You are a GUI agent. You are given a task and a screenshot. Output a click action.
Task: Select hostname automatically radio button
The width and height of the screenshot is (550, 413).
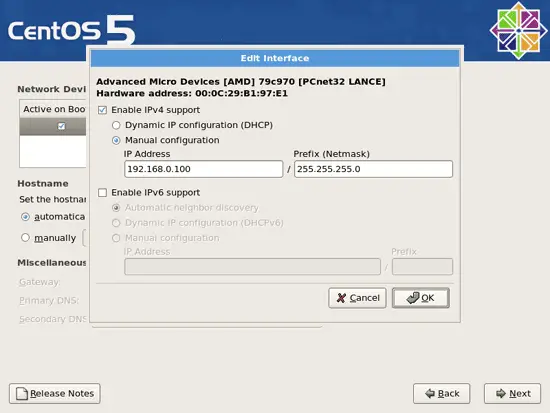point(25,217)
